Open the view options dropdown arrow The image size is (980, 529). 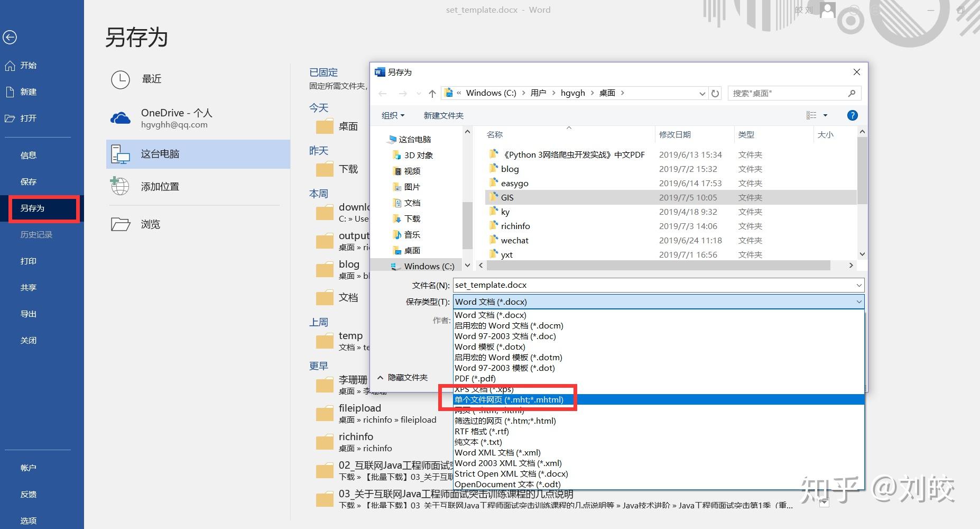pyautogui.click(x=825, y=115)
